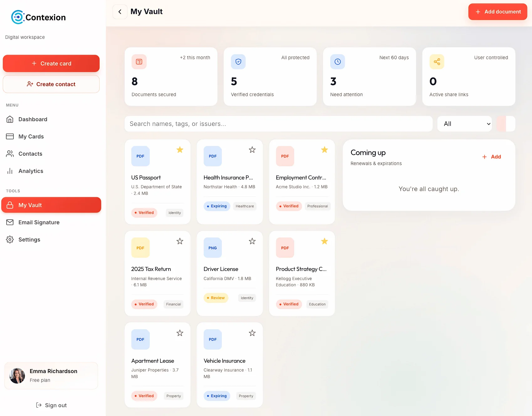The height and width of the screenshot is (416, 532).
Task: Click the Create card button
Action: tap(51, 63)
